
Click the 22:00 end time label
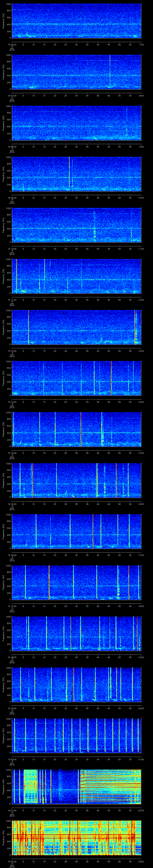(141, 810)
